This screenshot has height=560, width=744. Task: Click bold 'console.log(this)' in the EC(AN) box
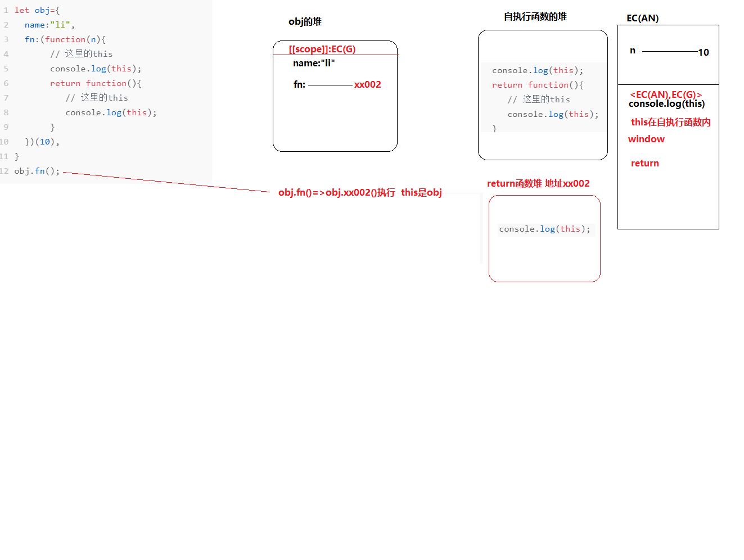[x=666, y=103]
